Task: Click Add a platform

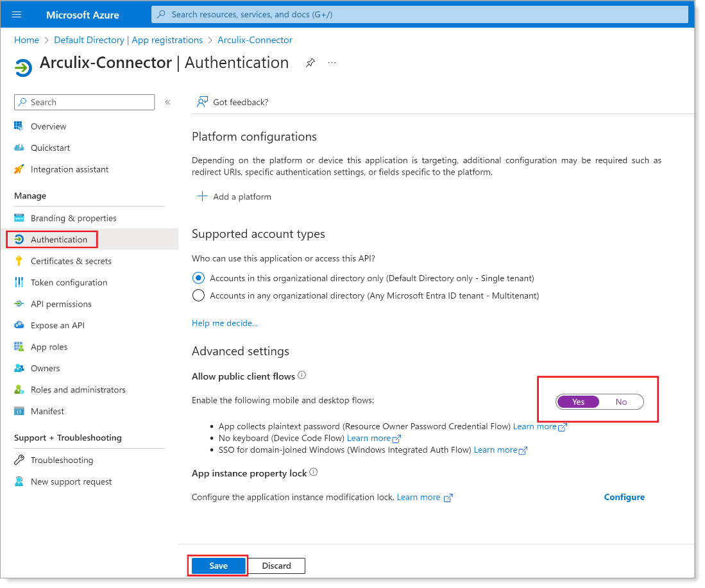Action: click(242, 196)
